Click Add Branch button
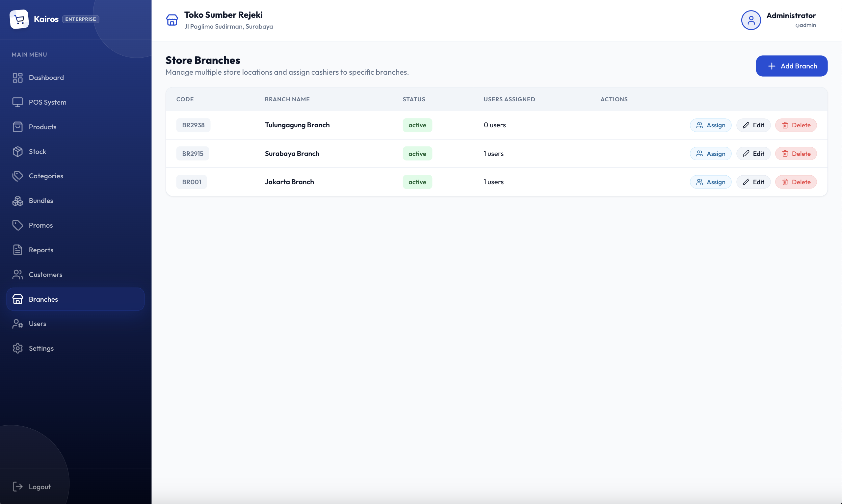842x504 pixels. 791,66
